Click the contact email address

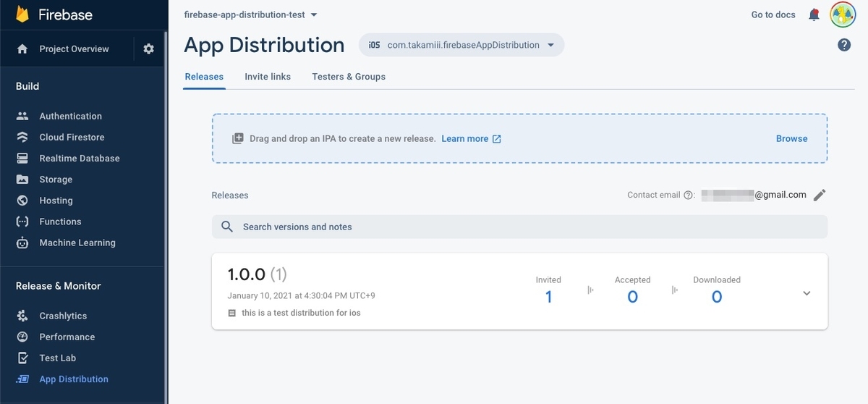pos(754,195)
